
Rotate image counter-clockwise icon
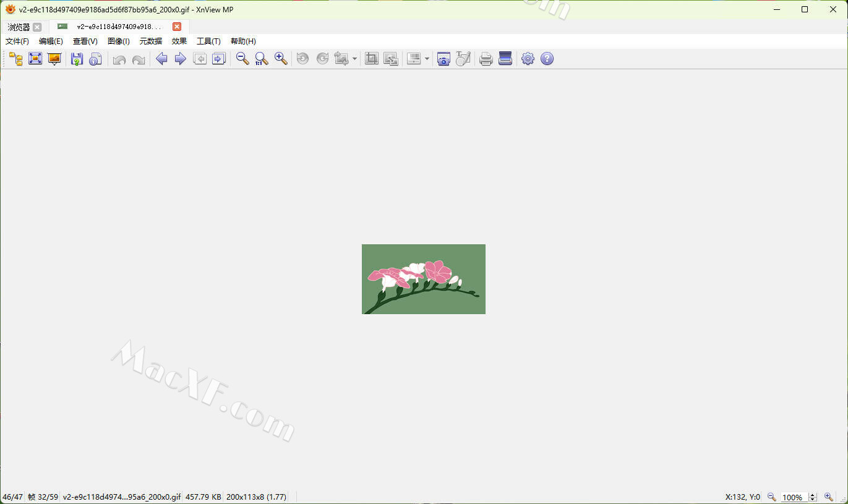[x=302, y=59]
